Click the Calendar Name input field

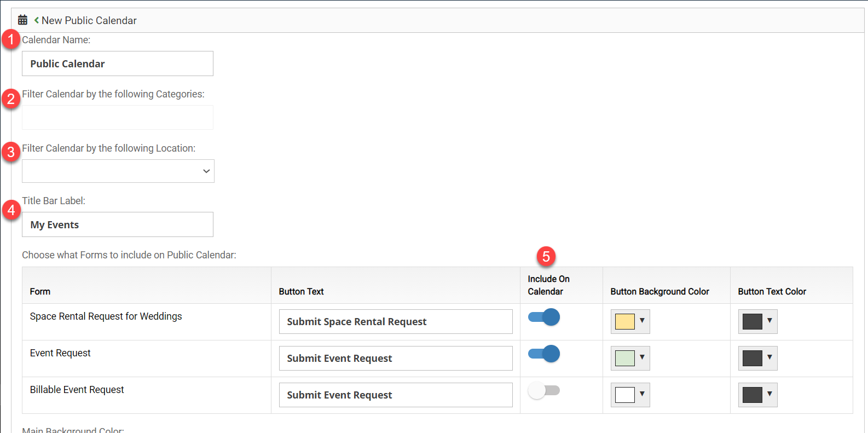(x=118, y=63)
